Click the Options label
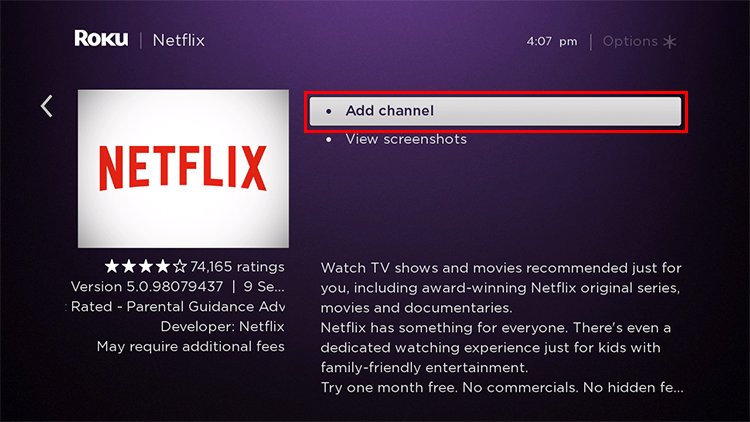 [630, 42]
